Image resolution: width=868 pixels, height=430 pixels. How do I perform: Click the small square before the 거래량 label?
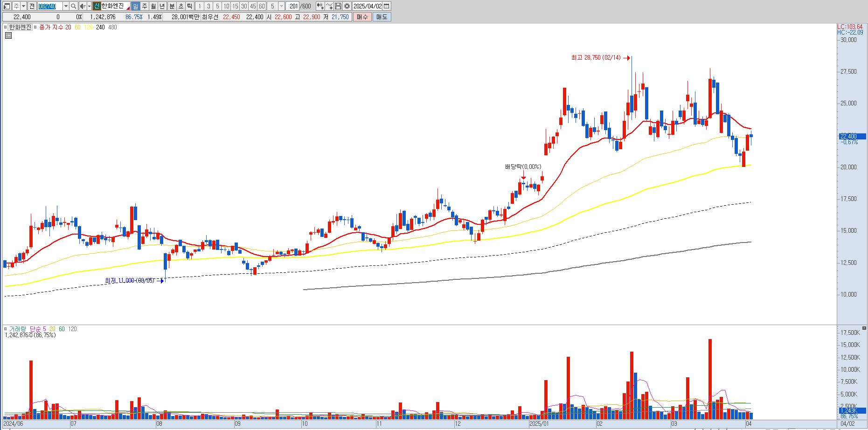pos(6,329)
